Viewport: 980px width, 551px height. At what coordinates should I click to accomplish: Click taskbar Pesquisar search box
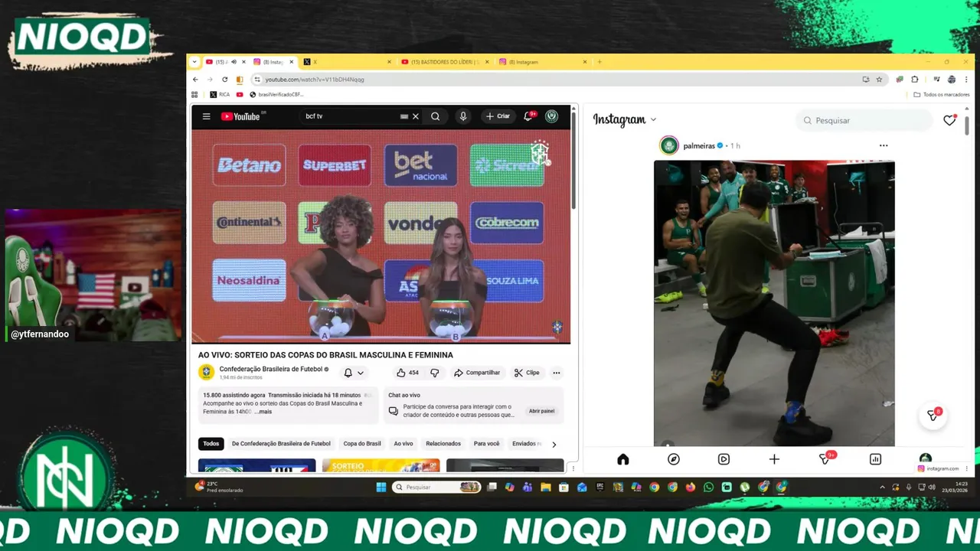(436, 487)
